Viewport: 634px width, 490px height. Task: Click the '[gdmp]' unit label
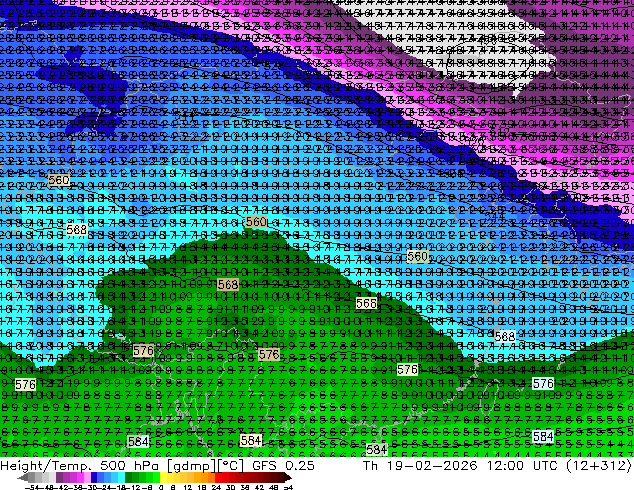[189, 466]
